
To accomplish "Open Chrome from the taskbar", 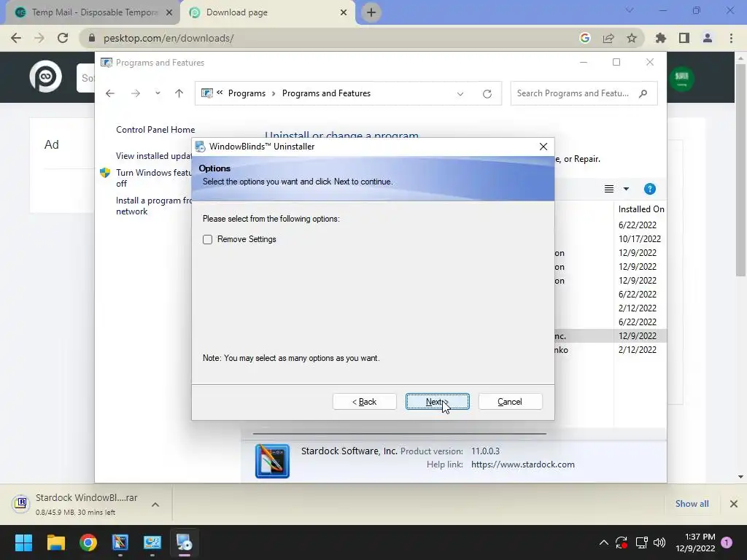I will coord(88,542).
